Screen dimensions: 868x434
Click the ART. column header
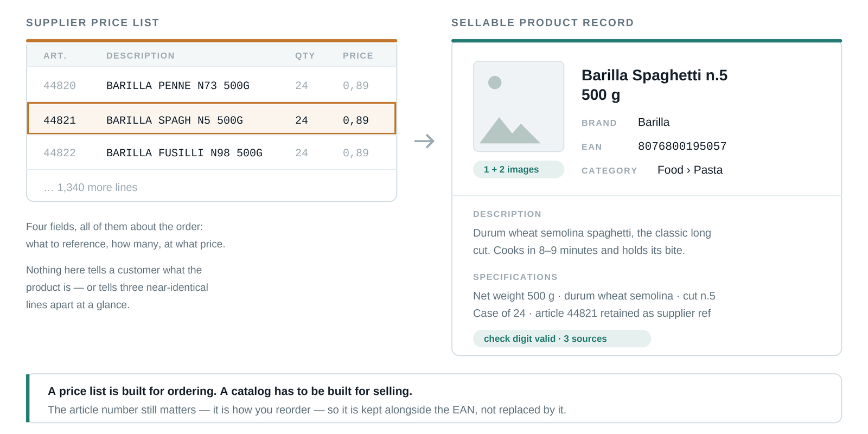pyautogui.click(x=55, y=55)
